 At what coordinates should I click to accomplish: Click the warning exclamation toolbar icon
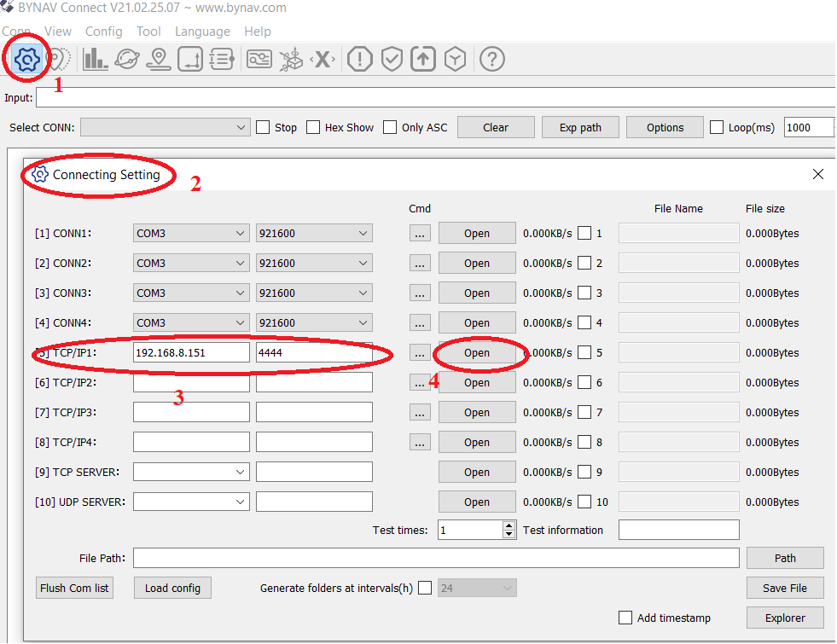(360, 59)
